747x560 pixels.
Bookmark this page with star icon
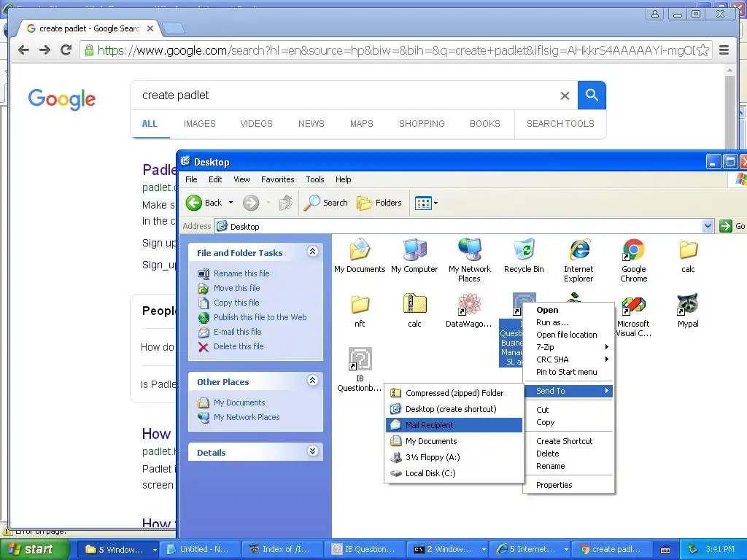[703, 50]
